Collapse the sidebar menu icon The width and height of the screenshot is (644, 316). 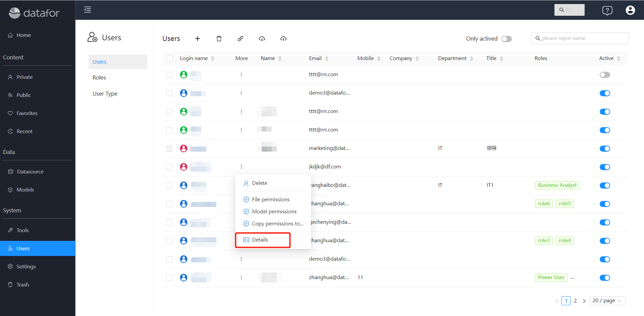[x=88, y=10]
